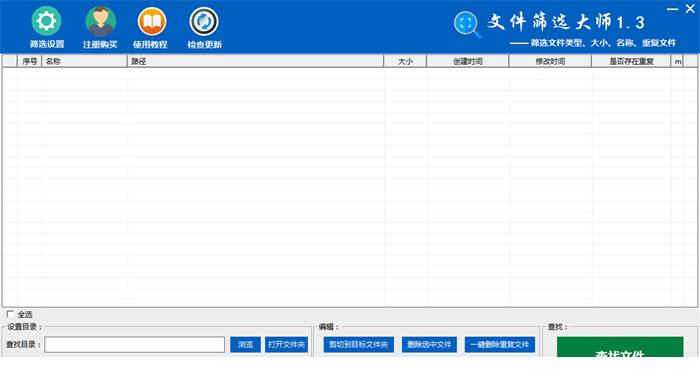
Task: Sort by the 序号 column header
Action: coord(29,61)
